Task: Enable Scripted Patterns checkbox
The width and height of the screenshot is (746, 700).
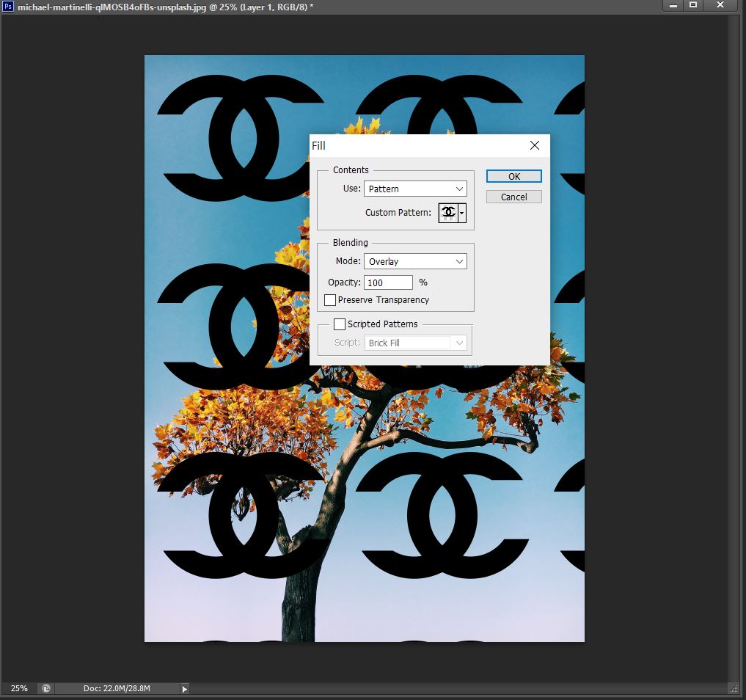Action: point(339,324)
